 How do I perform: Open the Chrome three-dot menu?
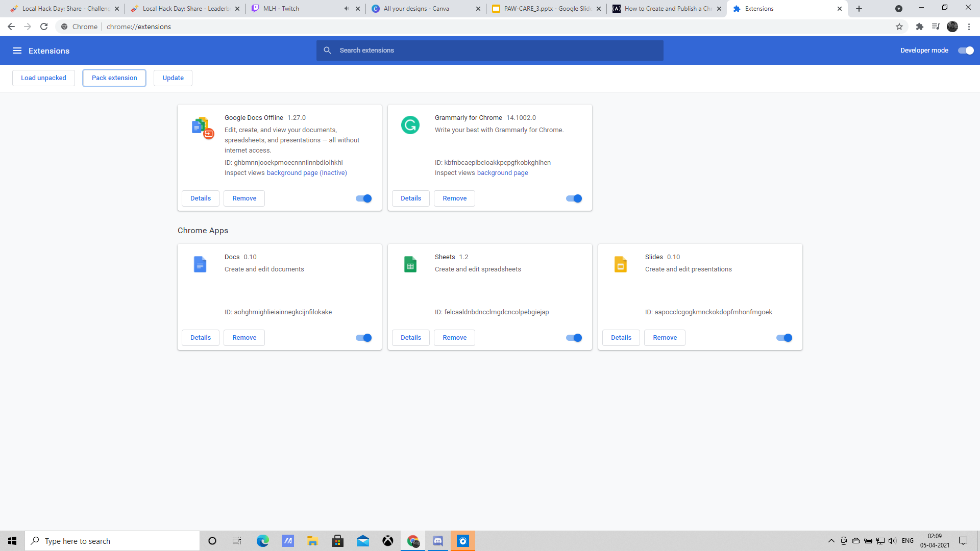coord(969,27)
